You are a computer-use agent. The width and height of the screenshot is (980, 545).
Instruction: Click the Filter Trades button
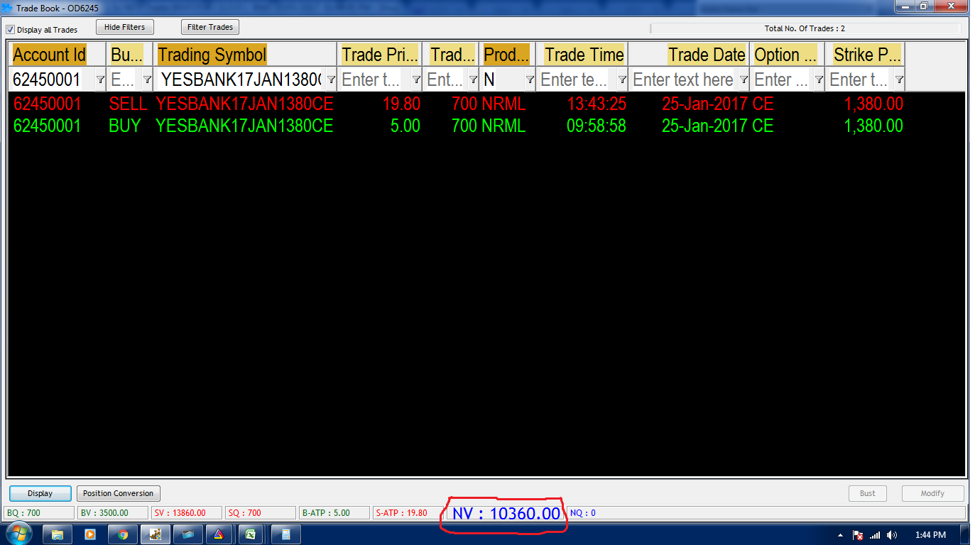(210, 27)
